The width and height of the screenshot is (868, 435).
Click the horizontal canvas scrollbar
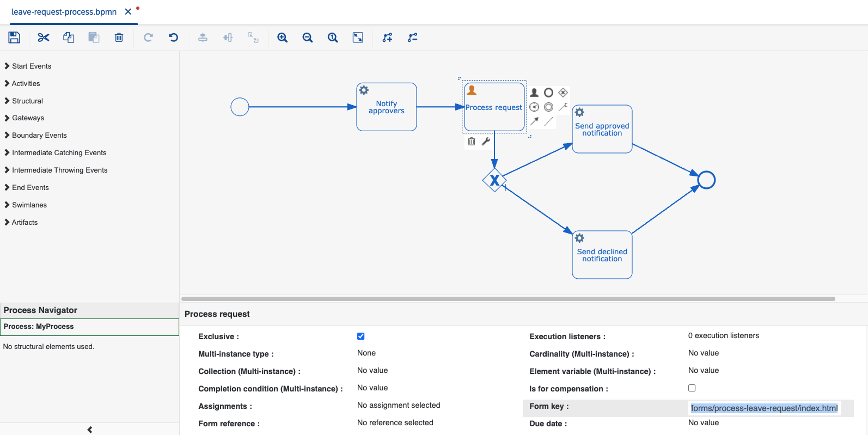point(508,299)
